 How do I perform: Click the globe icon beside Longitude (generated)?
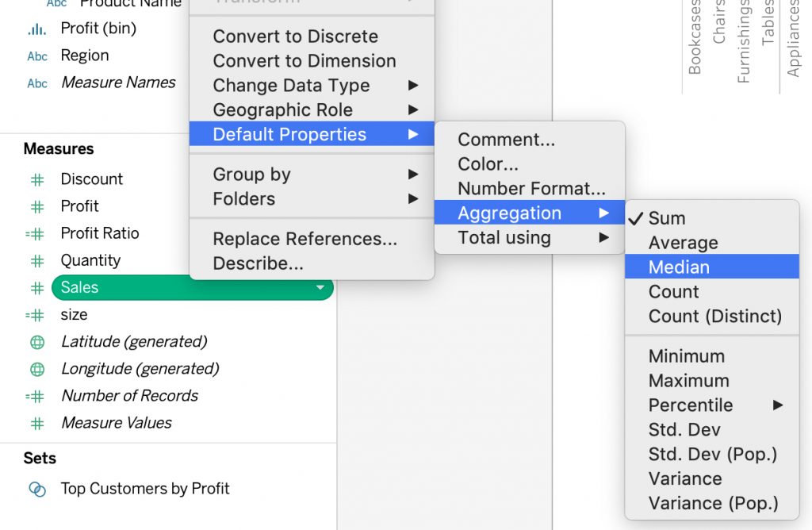(x=37, y=370)
